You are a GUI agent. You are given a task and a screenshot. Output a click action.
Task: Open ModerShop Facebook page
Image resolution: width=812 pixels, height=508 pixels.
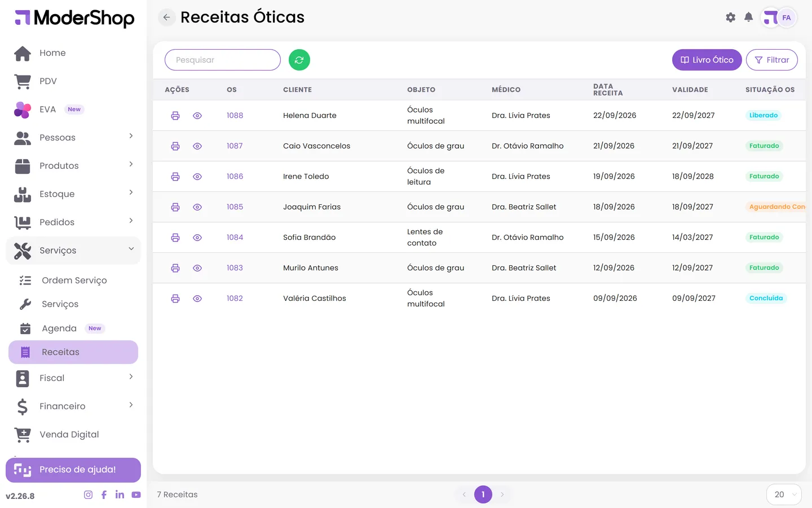[x=104, y=495]
